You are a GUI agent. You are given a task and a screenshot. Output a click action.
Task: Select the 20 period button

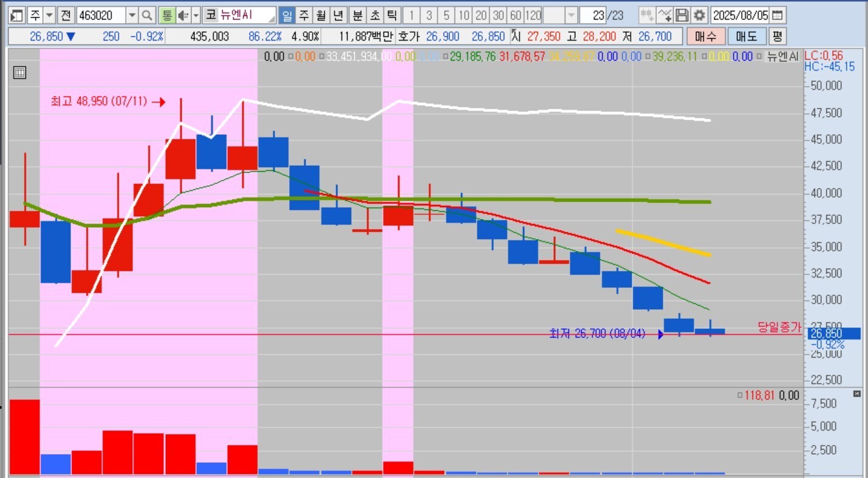(x=482, y=15)
